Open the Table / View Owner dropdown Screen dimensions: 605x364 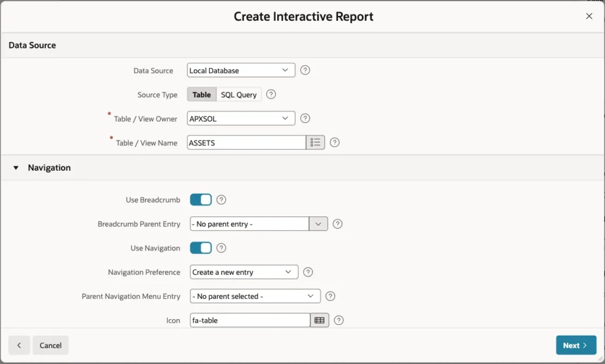point(241,119)
